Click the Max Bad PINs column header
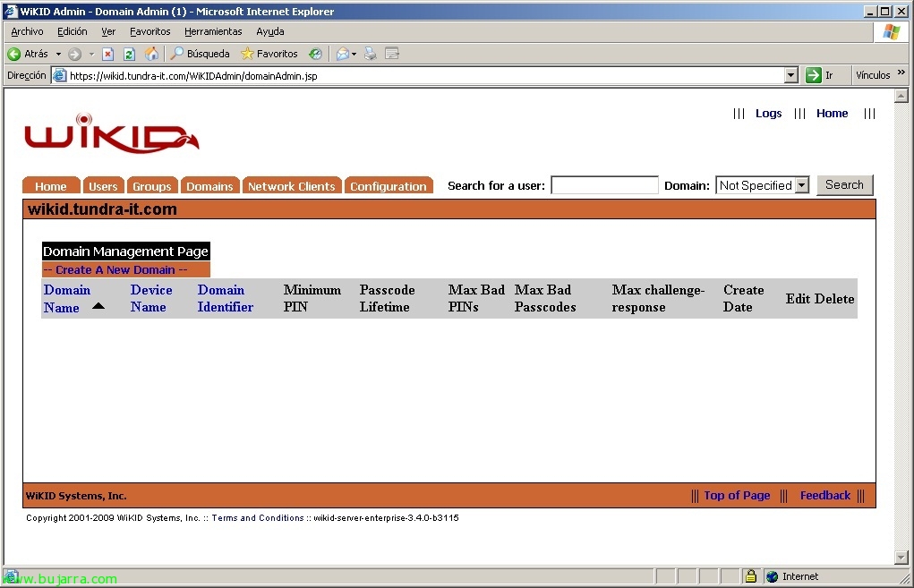Screen dimensions: 914x588 (x=476, y=298)
